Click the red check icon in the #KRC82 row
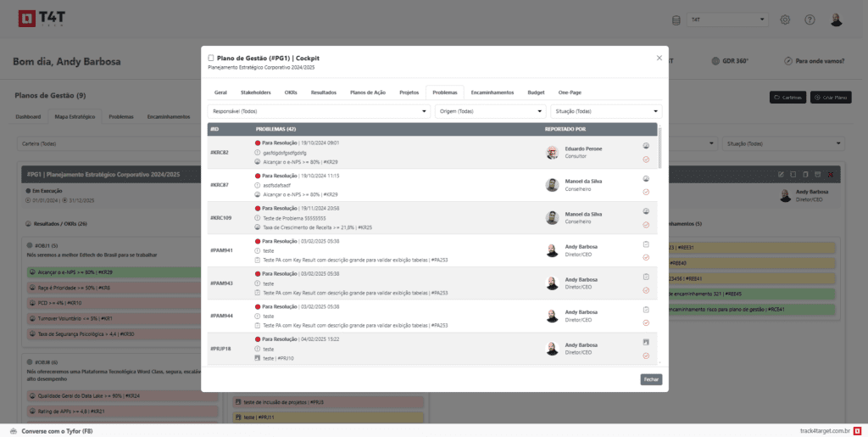 (x=646, y=160)
